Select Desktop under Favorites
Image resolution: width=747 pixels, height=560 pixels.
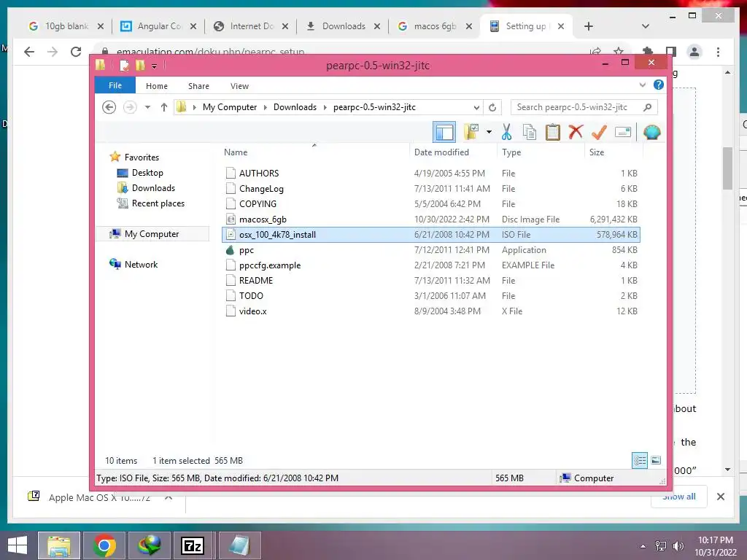pyautogui.click(x=147, y=172)
